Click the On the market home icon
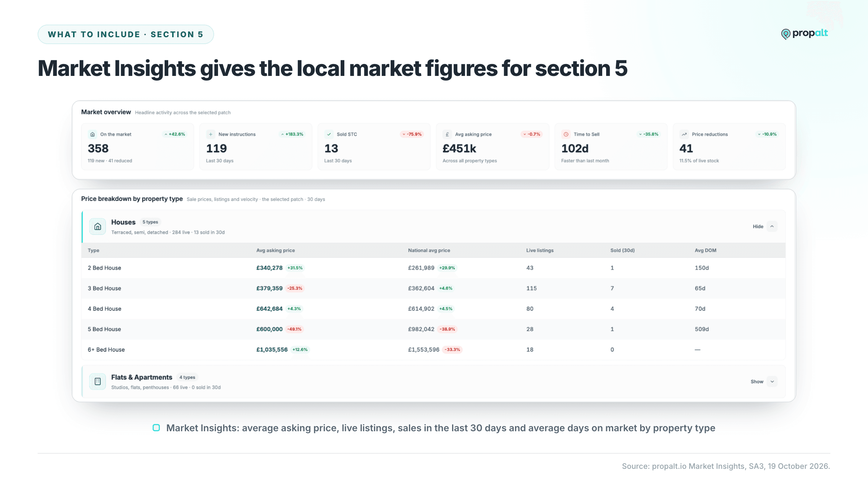Viewport: 868px width, 488px height. point(93,134)
